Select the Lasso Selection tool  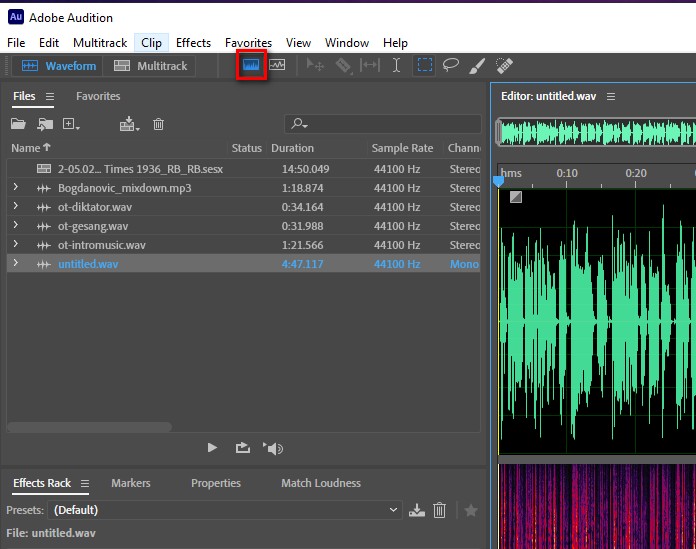451,66
